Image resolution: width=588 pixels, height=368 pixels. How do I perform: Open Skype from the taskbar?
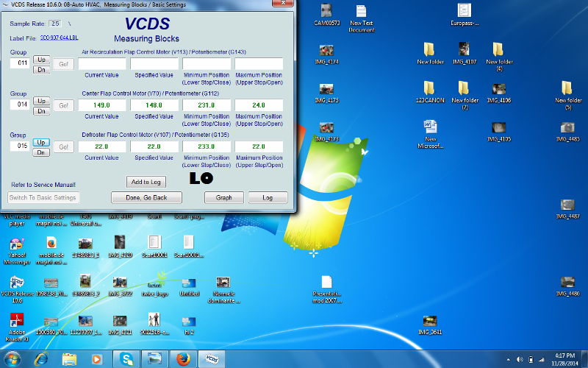pyautogui.click(x=126, y=359)
